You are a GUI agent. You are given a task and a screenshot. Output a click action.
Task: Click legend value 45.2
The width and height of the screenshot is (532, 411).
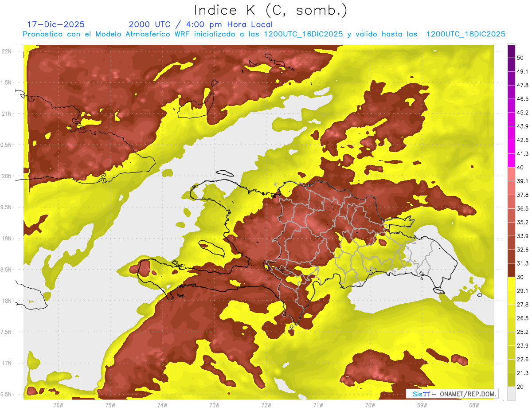pyautogui.click(x=523, y=113)
